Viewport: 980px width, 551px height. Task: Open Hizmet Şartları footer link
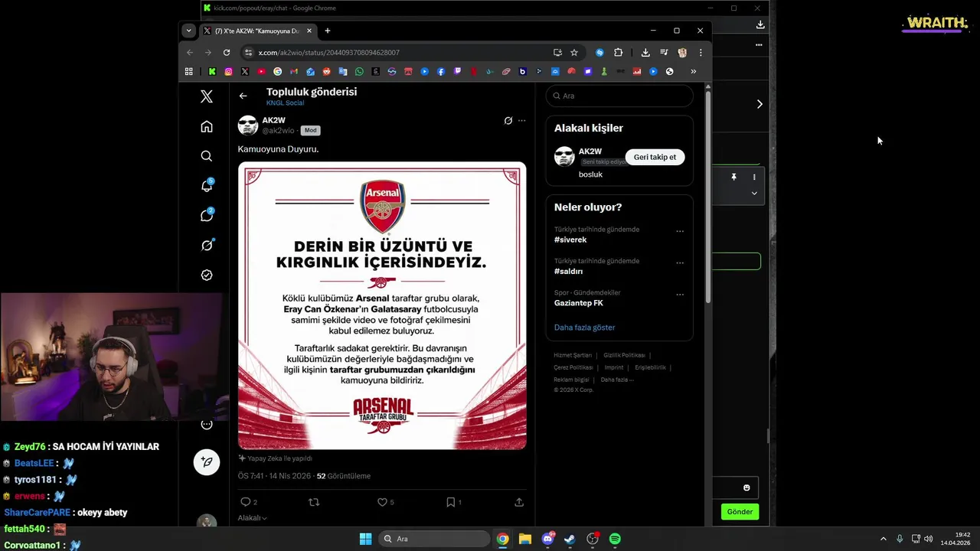click(573, 355)
